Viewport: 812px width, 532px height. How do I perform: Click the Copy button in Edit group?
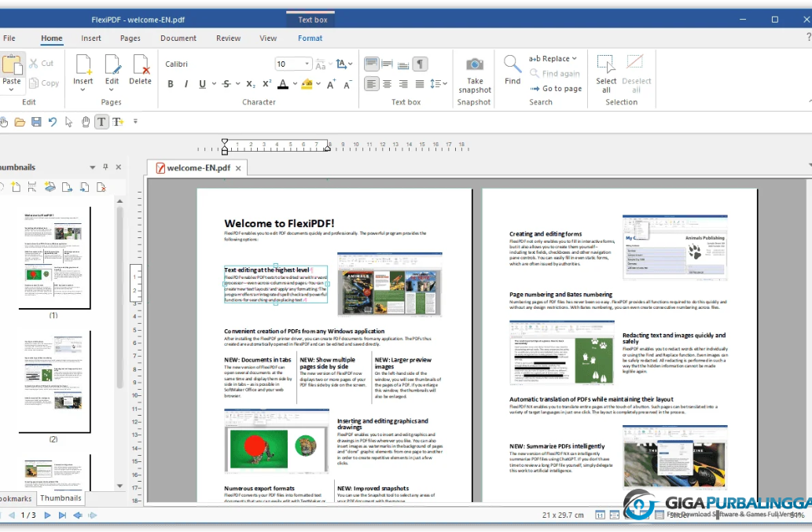44,83
